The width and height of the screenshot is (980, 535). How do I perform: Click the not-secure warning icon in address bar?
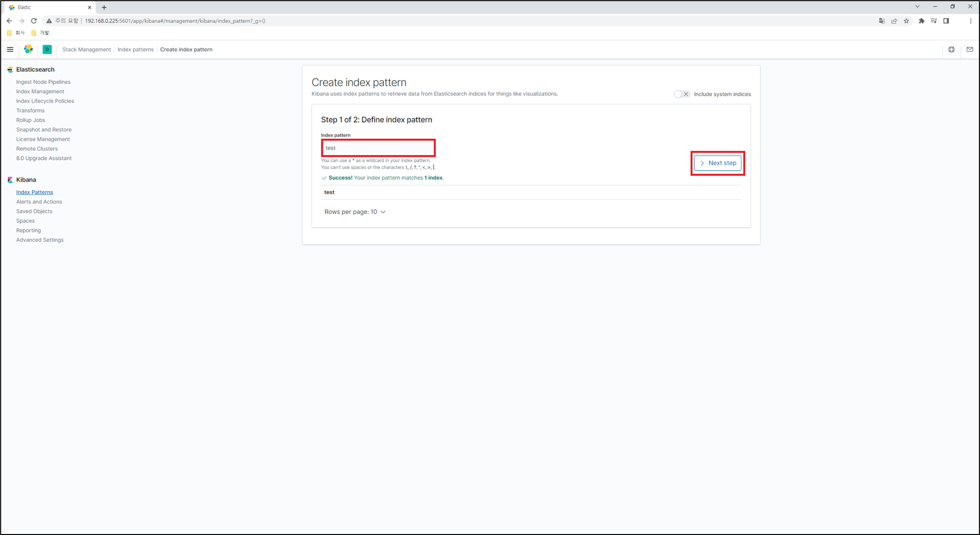[49, 21]
